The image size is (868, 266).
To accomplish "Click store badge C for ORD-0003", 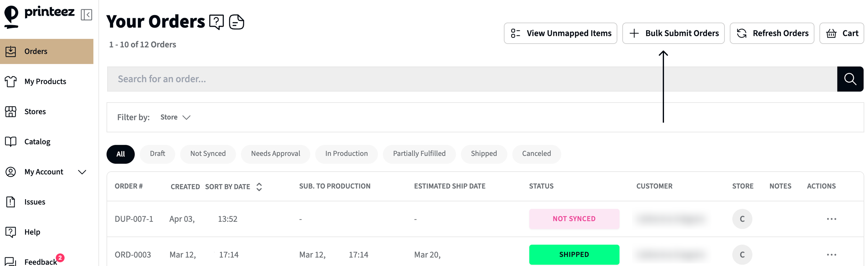I will (x=742, y=254).
